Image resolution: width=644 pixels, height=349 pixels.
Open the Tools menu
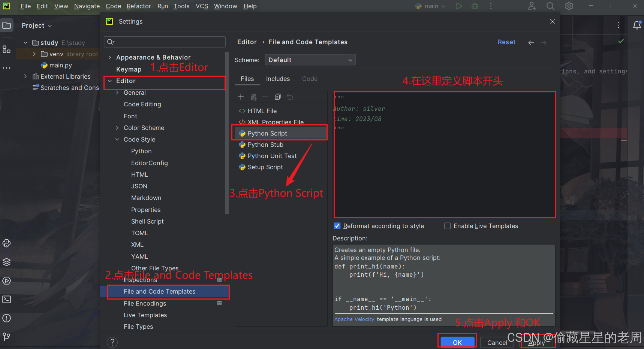[181, 6]
